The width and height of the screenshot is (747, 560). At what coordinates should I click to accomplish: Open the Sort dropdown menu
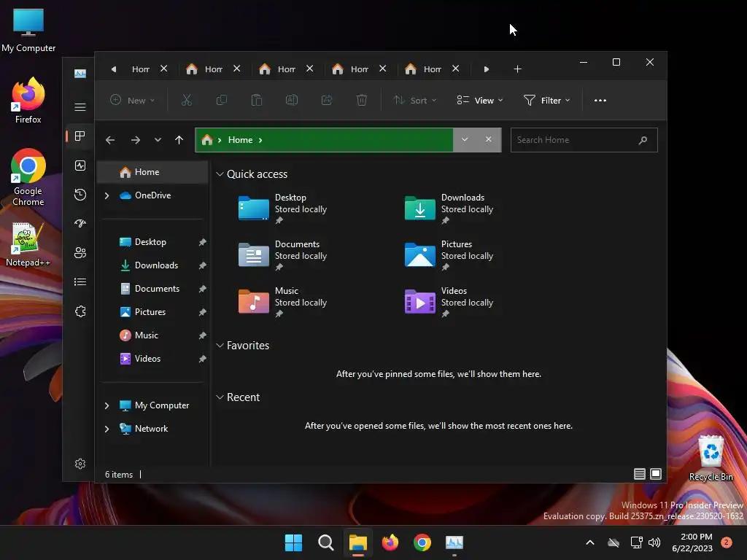(x=415, y=100)
